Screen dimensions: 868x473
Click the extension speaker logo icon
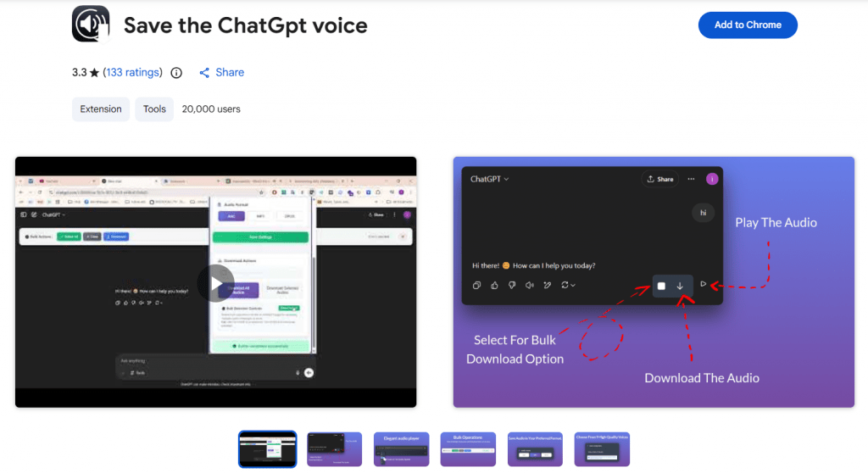[91, 25]
